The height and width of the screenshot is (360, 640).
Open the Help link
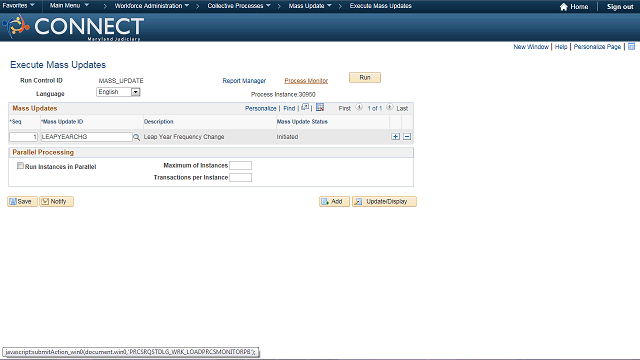click(x=561, y=47)
